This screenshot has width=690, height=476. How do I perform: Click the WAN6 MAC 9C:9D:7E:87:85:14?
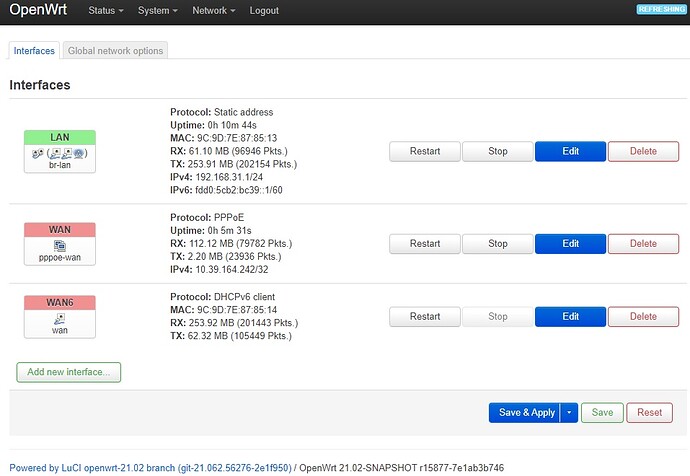tap(237, 310)
